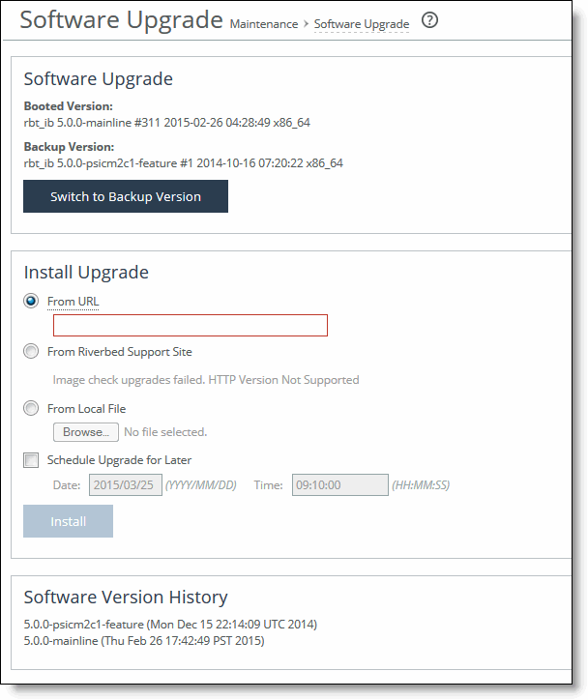Click the Schedule Upgrade for Later label

[119, 460]
